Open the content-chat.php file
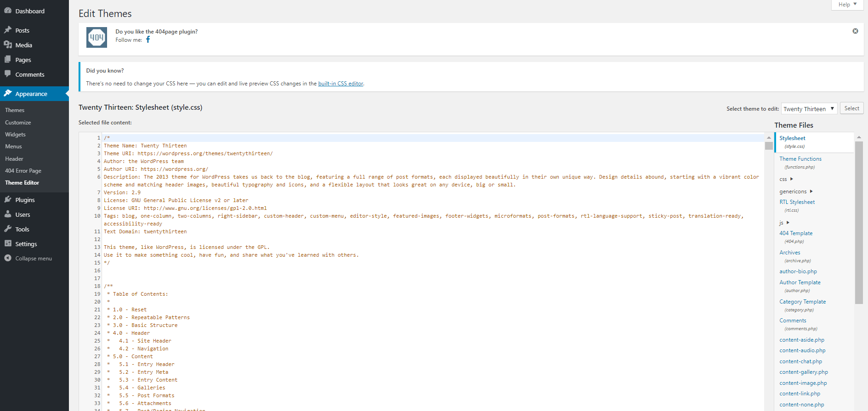This screenshot has width=868, height=411. pos(801,361)
